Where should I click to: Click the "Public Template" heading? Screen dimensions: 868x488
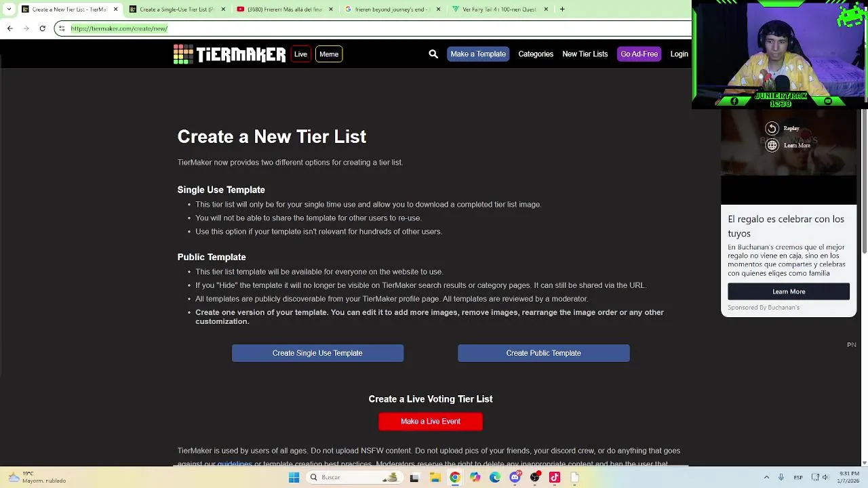212,257
